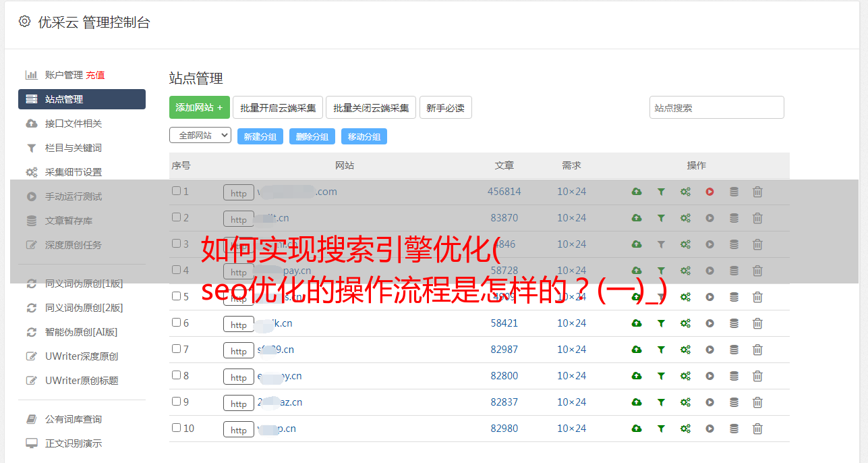Click play icon in row 10
This screenshot has height=463, width=868.
[x=710, y=429]
